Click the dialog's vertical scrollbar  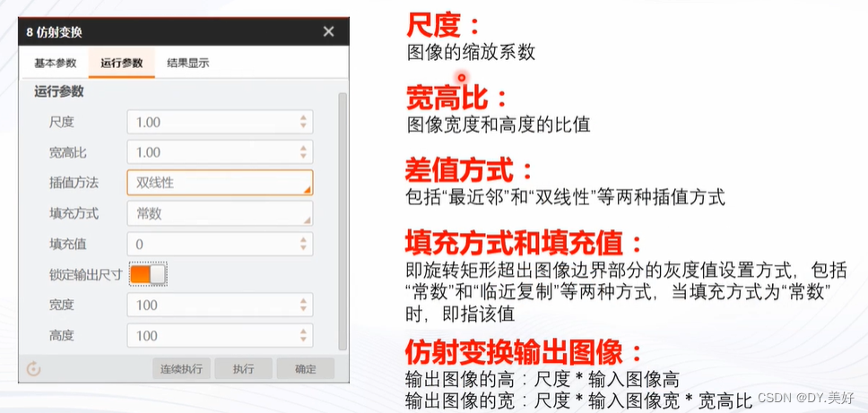(x=343, y=221)
